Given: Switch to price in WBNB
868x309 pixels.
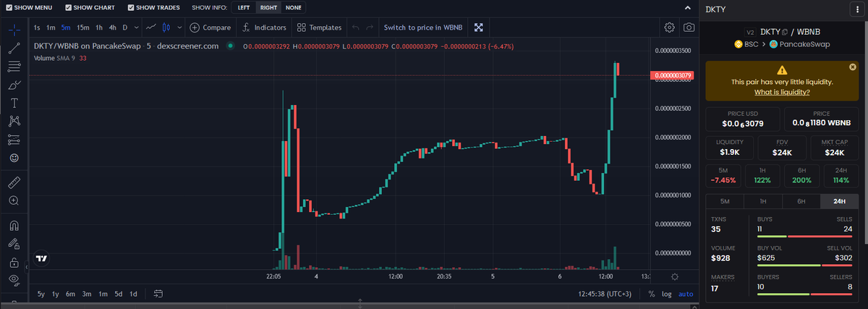Looking at the screenshot, I should pos(422,27).
